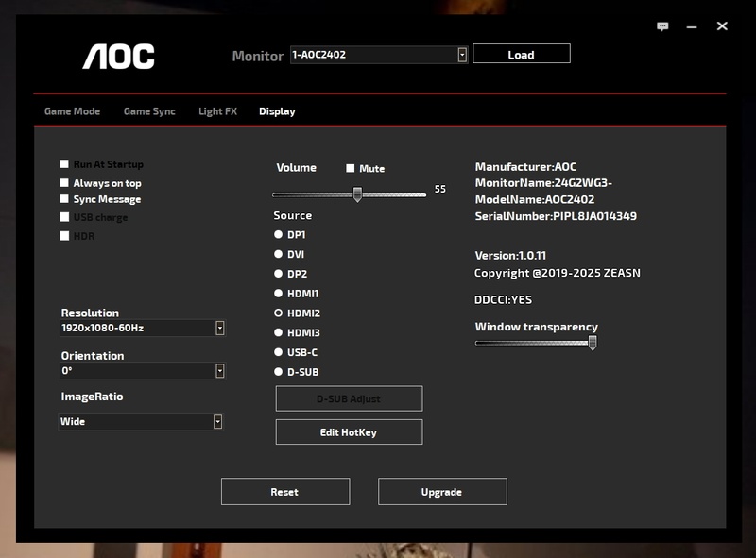Select DP2 source
Image resolution: width=756 pixels, height=558 pixels.
coord(278,274)
